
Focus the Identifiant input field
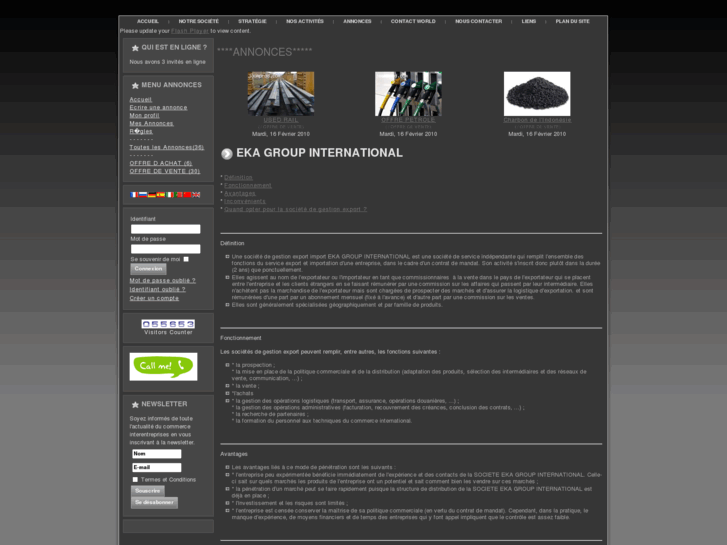click(166, 229)
